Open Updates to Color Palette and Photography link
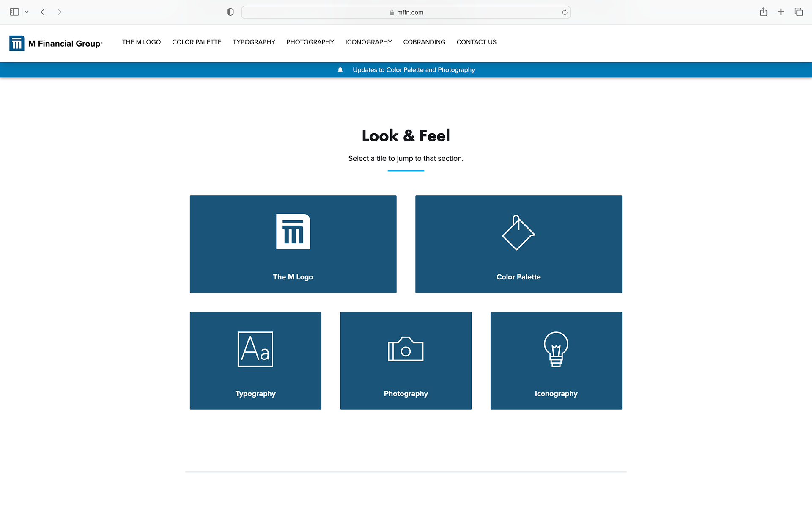The height and width of the screenshot is (508, 812). [414, 70]
